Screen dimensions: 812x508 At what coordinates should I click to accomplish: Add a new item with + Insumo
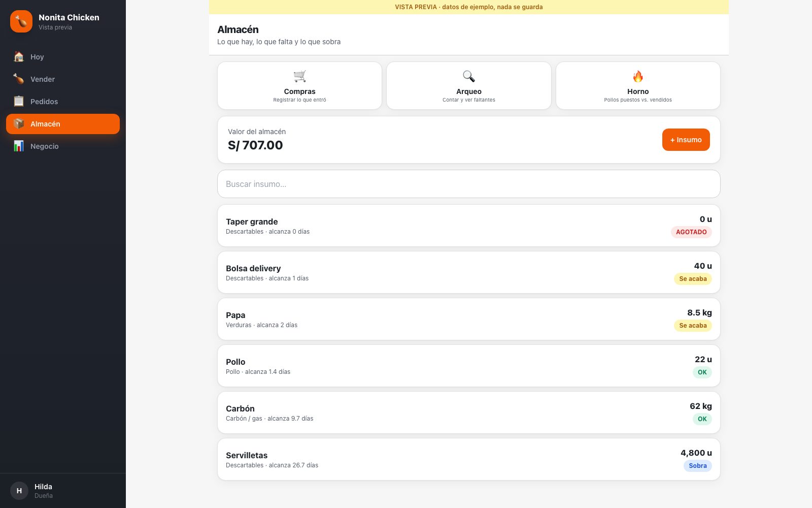point(686,140)
